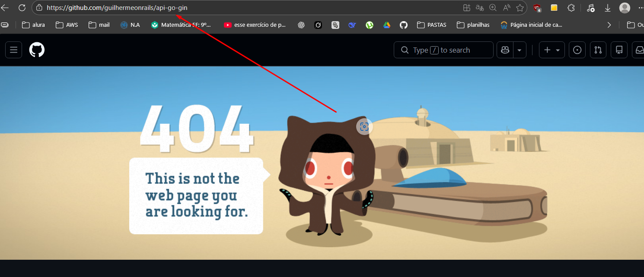
Task: Open the browser Settings and more menu
Action: click(641, 8)
